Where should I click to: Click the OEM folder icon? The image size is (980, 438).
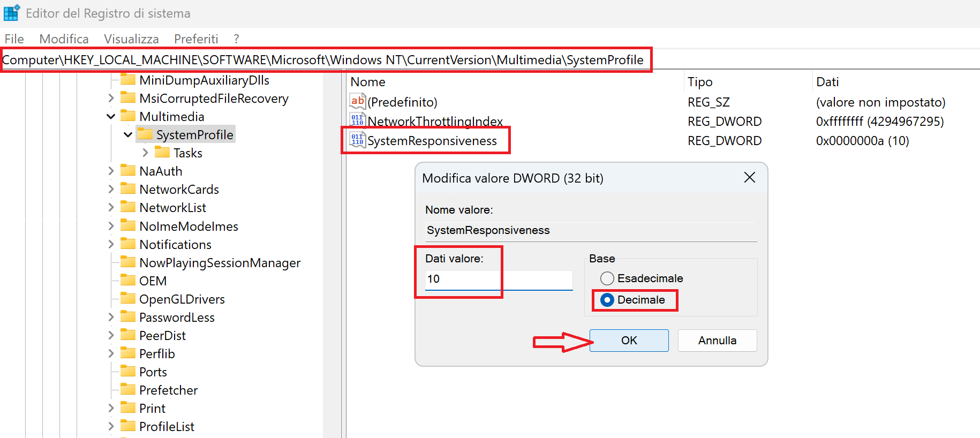128,281
